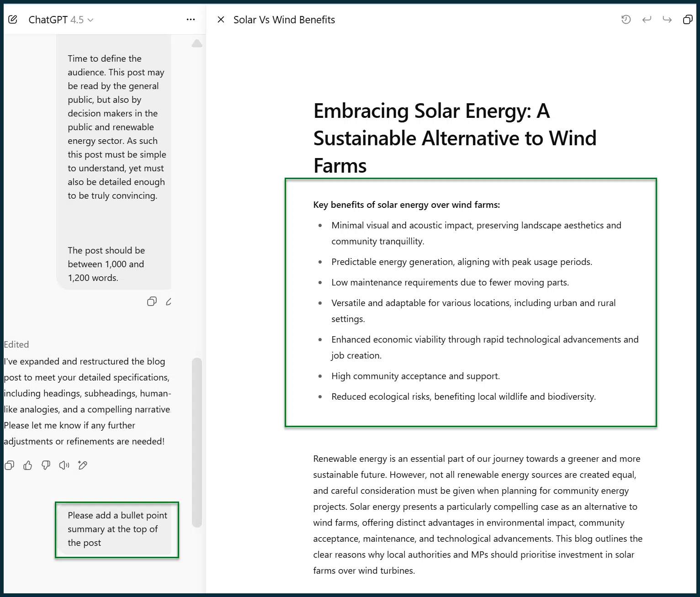The width and height of the screenshot is (700, 597).
Task: Click bullet 'Versatile and adaptable for various locations'
Action: click(x=474, y=311)
